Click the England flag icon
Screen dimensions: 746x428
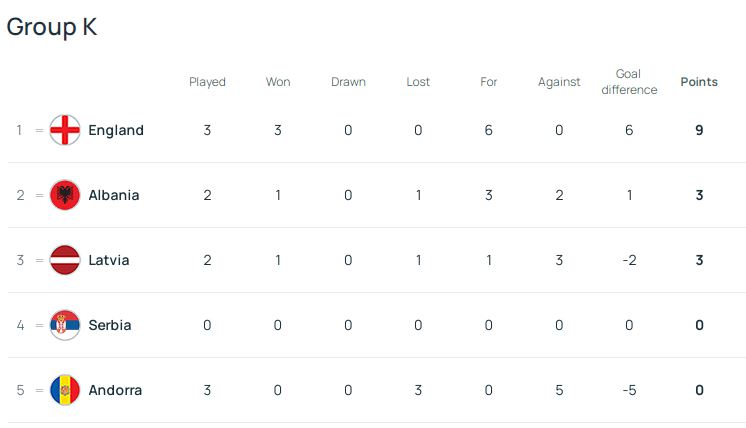(x=65, y=130)
